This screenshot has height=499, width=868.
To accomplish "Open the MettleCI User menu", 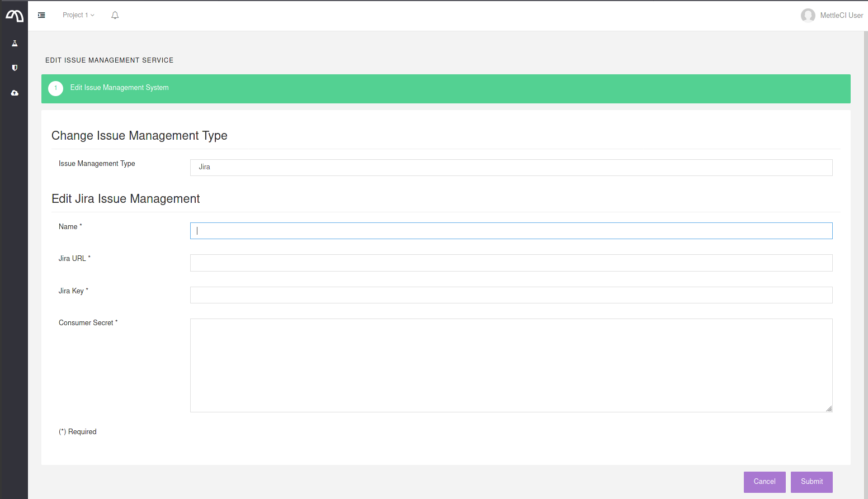I will (x=841, y=16).
